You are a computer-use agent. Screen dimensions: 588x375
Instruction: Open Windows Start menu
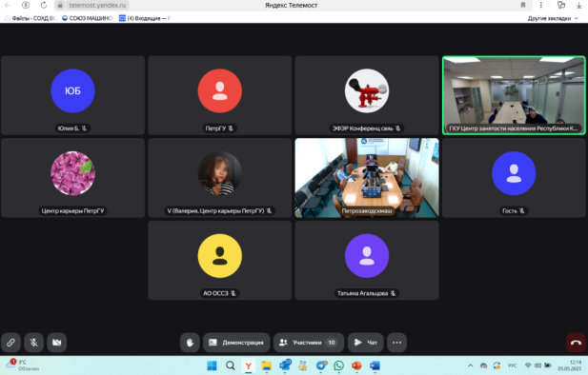(x=212, y=365)
